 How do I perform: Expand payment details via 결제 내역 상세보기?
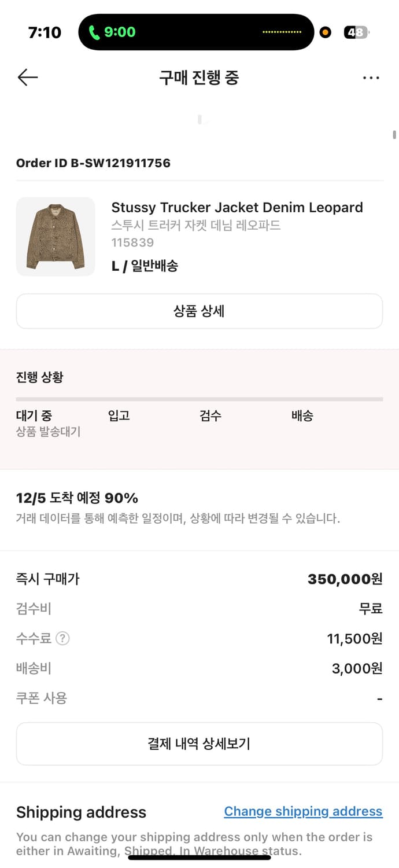(x=199, y=744)
